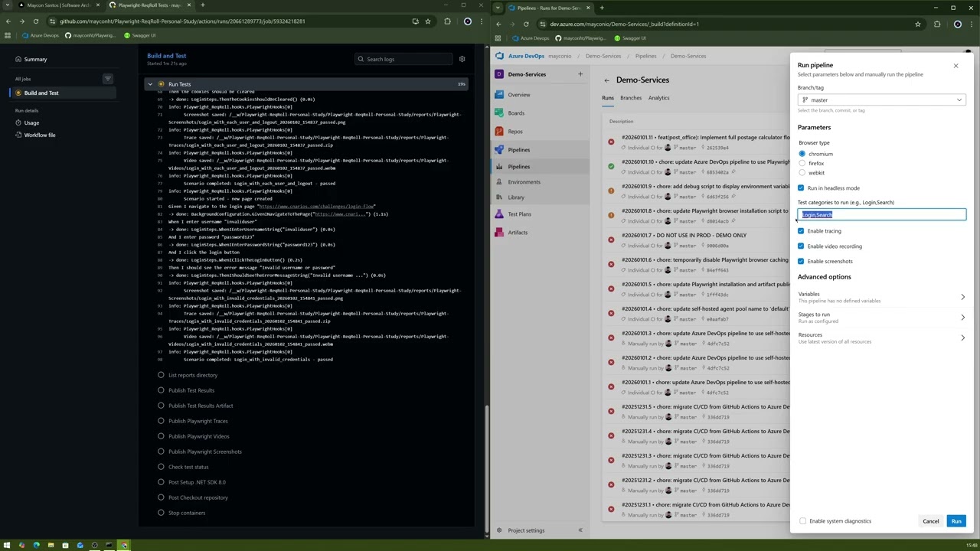The height and width of the screenshot is (551, 980).
Task: Expand the Publish Test Results step
Action: (x=191, y=390)
